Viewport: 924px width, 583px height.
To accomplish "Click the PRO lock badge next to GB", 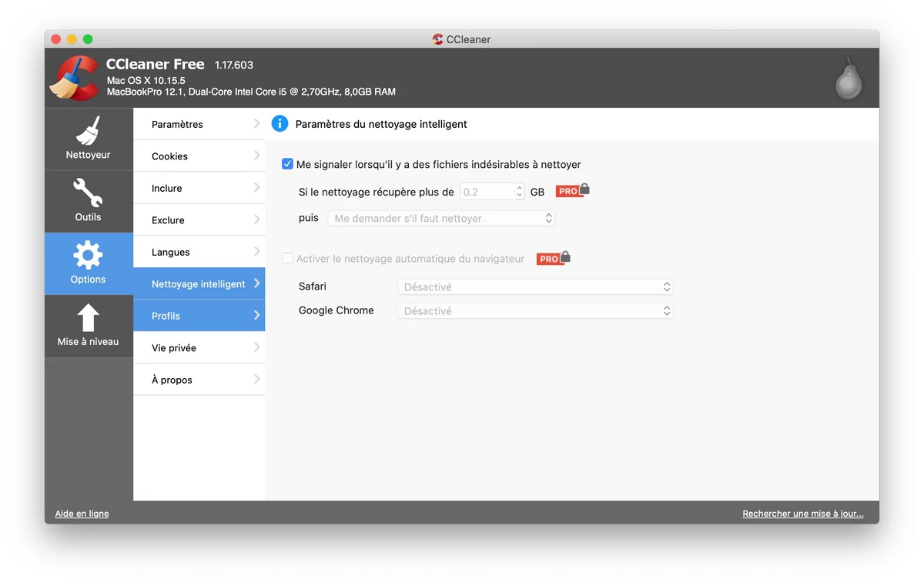I will click(573, 190).
